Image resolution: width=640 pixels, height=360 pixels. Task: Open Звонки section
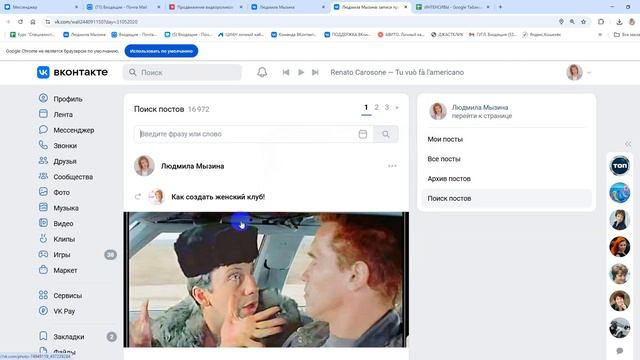[65, 145]
